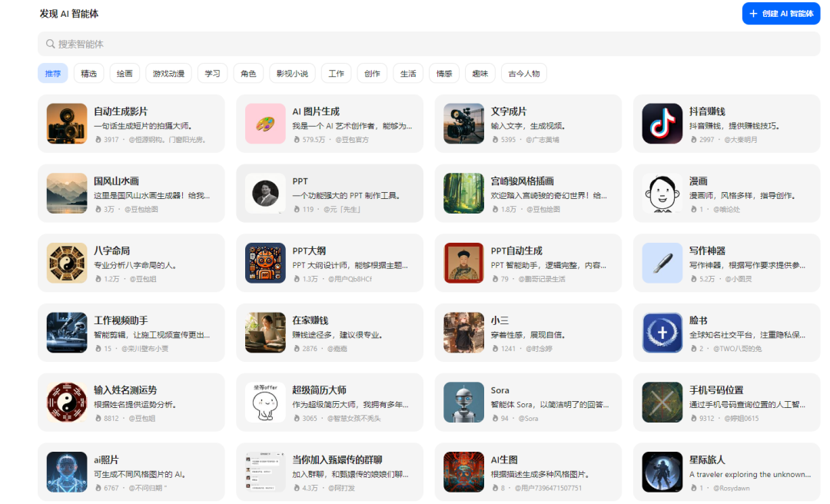Switch to the 古今人物 tab
Image resolution: width=830 pixels, height=504 pixels.
[523, 73]
